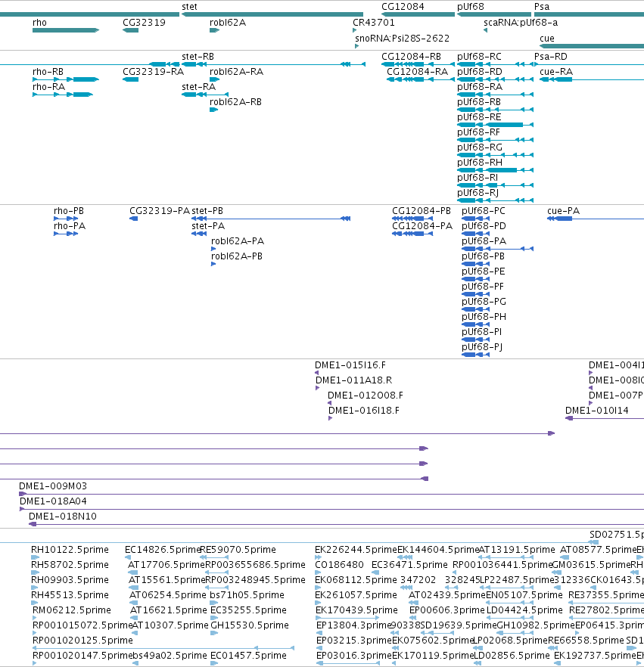Image resolution: width=644 pixels, height=667 pixels.
Task: Click the stet-RB transcript label
Action: (x=198, y=57)
